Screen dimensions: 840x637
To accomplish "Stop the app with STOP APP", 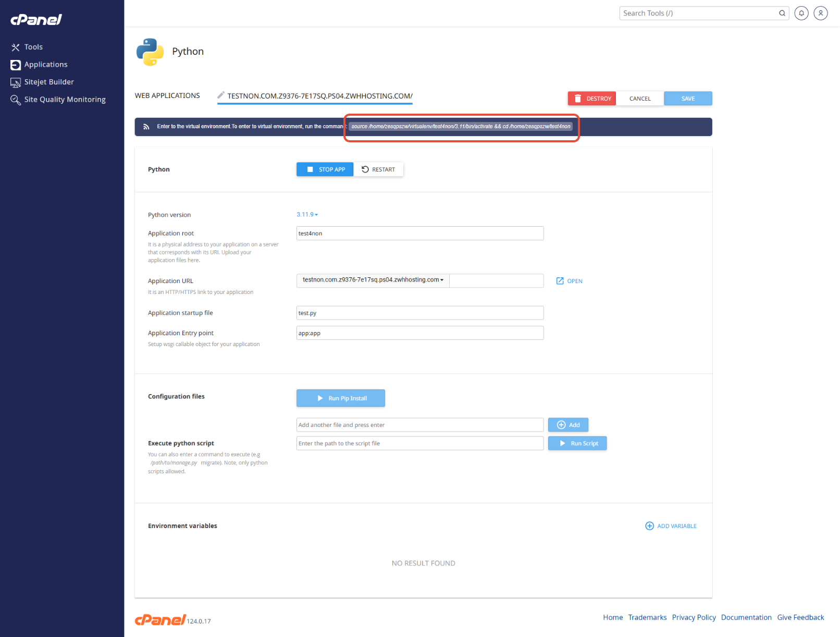I will tap(325, 169).
